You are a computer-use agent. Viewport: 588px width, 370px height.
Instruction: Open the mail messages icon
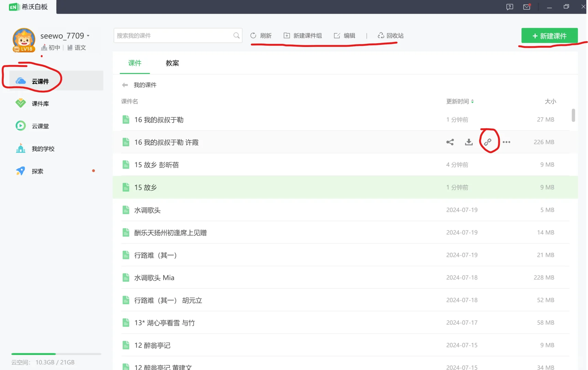[x=527, y=7]
